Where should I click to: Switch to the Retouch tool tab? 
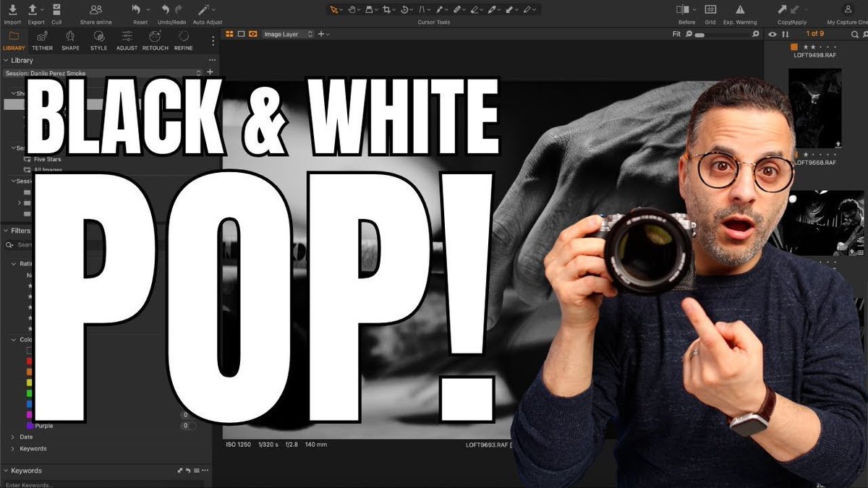(155, 40)
